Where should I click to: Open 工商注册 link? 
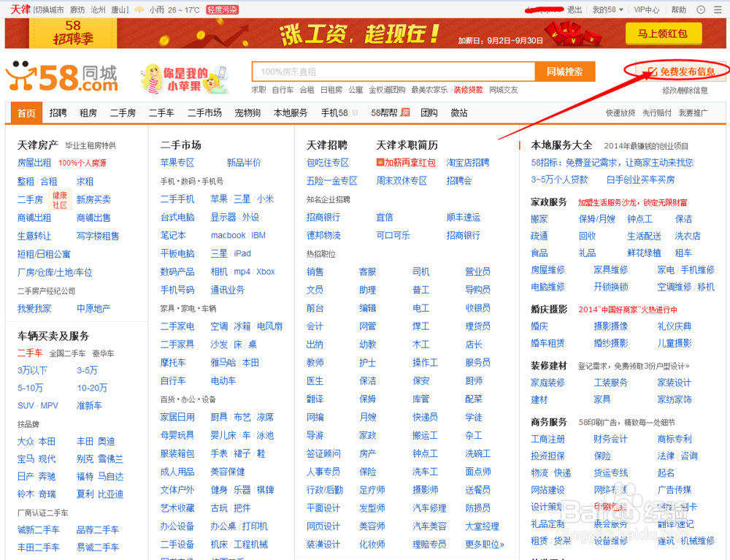[x=548, y=439]
